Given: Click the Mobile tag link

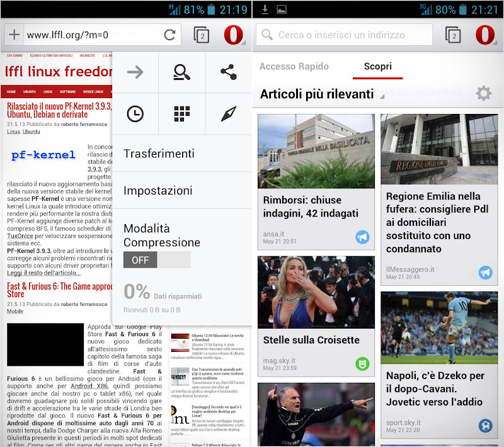Looking at the screenshot, I should coord(15,311).
